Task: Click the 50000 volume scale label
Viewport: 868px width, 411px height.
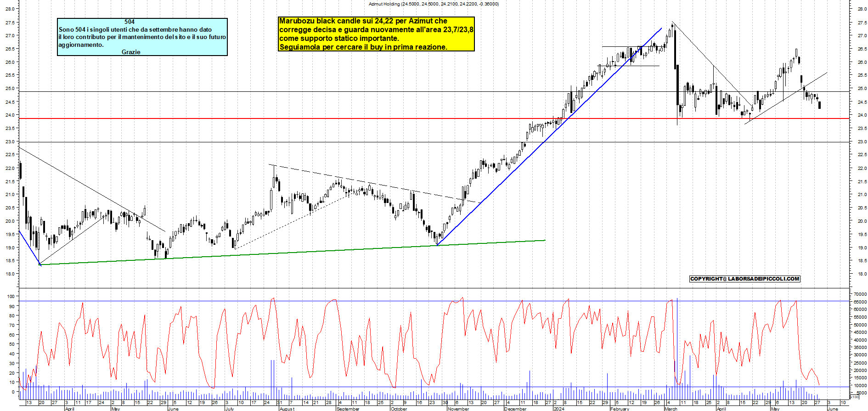Action: pos(860,325)
